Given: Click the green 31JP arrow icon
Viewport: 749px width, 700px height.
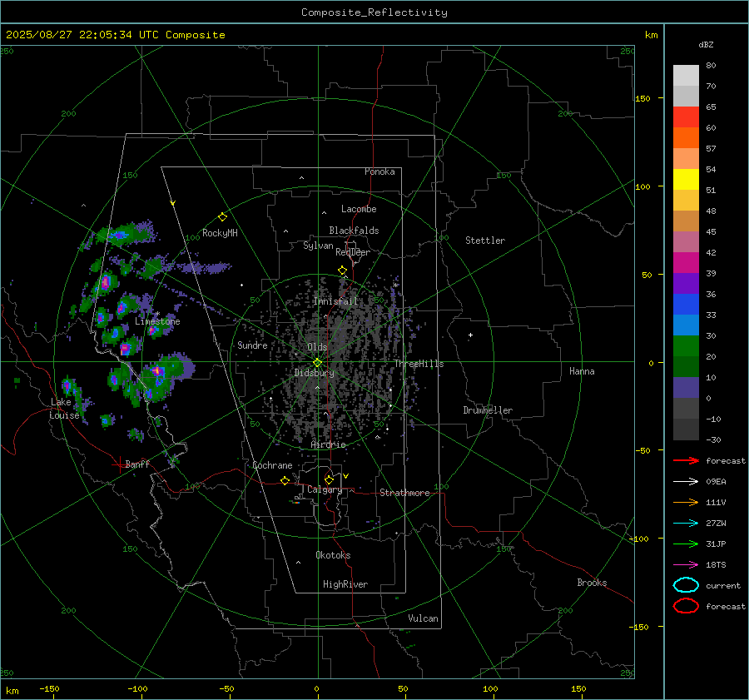Looking at the screenshot, I should point(686,544).
